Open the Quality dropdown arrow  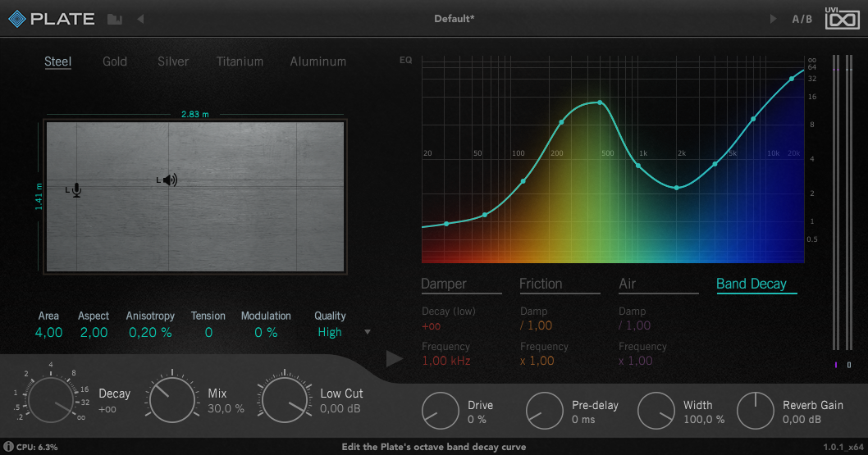[368, 332]
